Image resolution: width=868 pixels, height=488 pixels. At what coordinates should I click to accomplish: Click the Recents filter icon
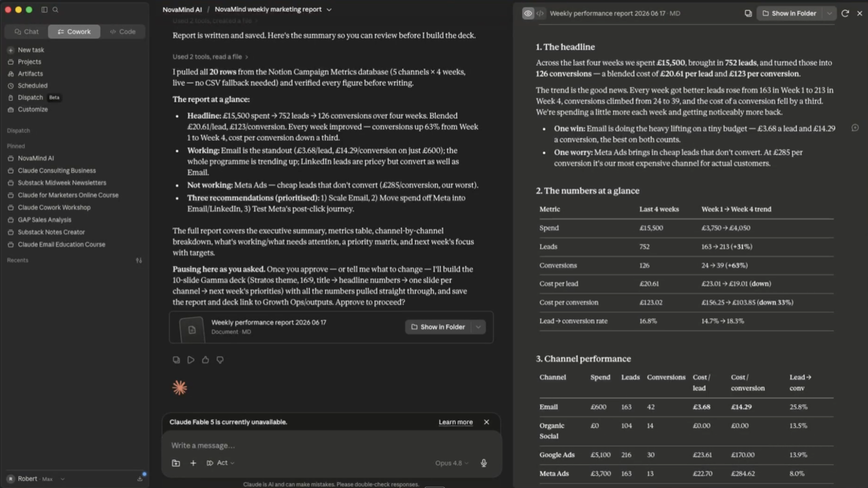pos(139,260)
